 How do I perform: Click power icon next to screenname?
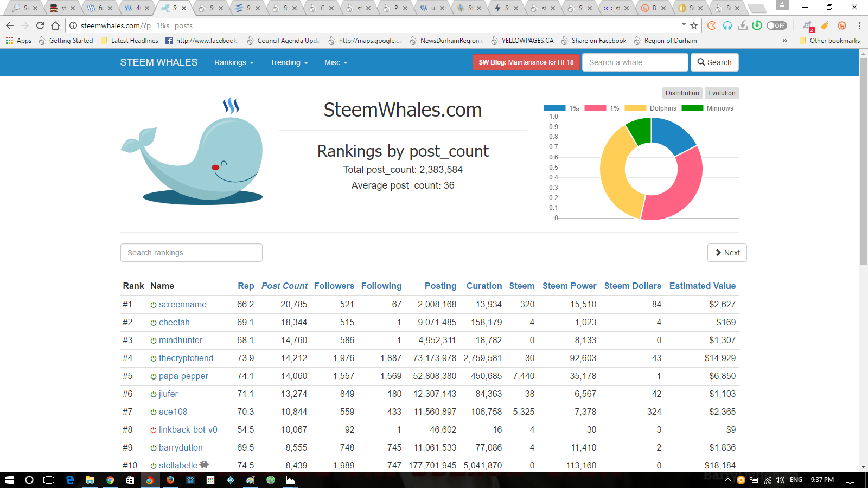154,305
